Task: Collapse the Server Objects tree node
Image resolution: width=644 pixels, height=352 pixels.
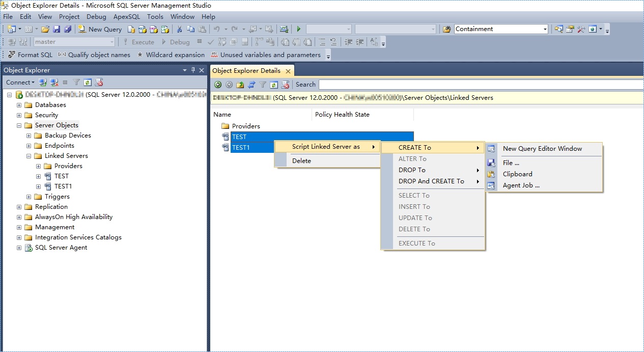Action: tap(19, 125)
